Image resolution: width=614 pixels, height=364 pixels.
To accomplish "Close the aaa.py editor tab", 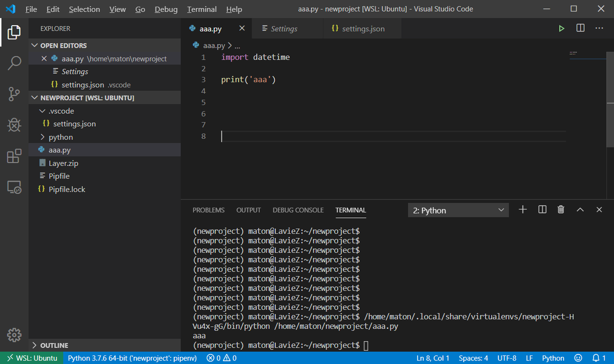I will pyautogui.click(x=242, y=29).
